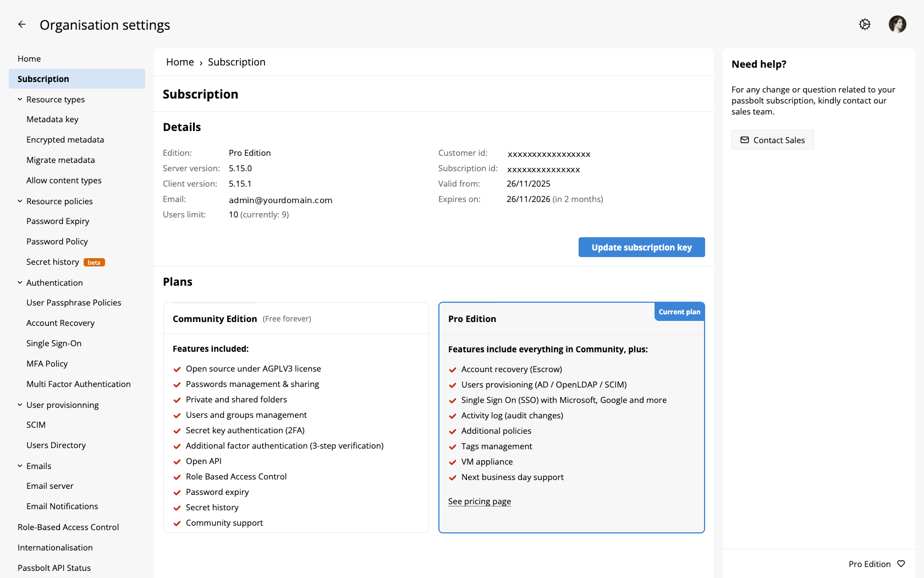Open Role-Based Access Control settings
The width and height of the screenshot is (924, 578).
tap(68, 527)
